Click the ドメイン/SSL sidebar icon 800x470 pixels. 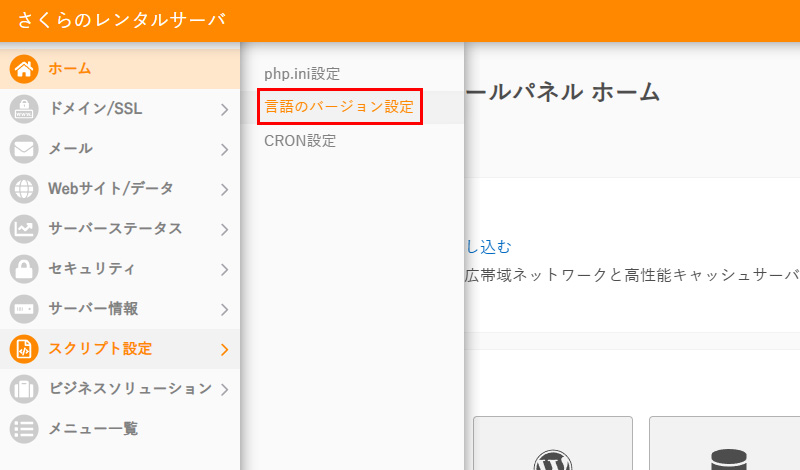point(24,109)
